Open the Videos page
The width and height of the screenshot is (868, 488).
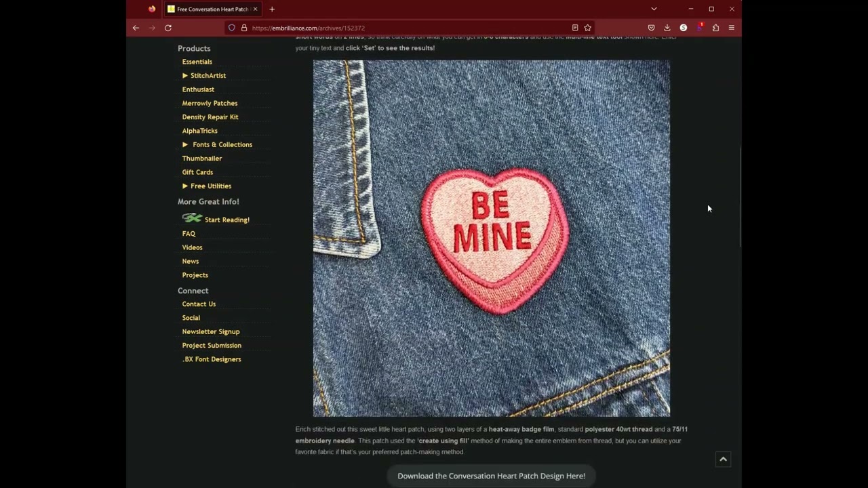tap(192, 247)
